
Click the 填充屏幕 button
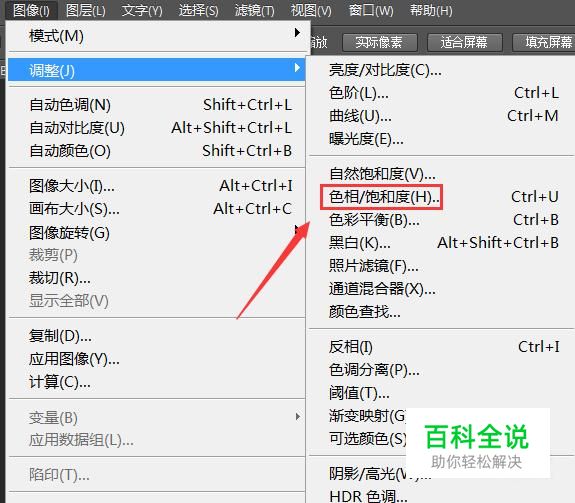click(x=544, y=43)
